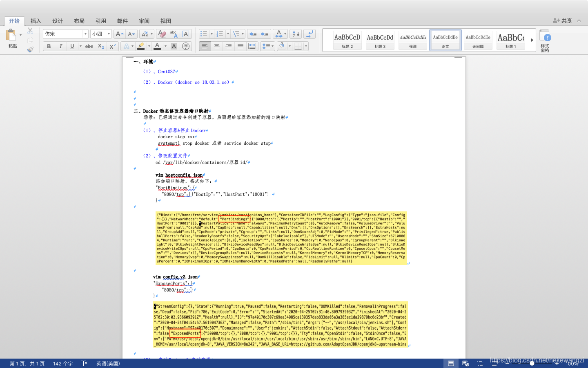The width and height of the screenshot is (588, 368).
Task: Switch to the 审阅 (Review) tab
Action: (144, 21)
